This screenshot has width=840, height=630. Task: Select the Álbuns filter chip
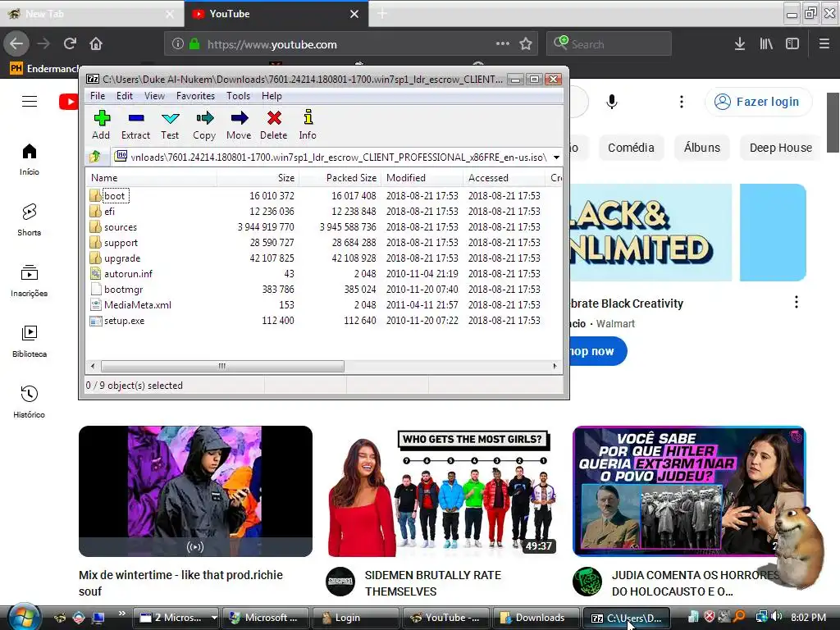click(702, 148)
